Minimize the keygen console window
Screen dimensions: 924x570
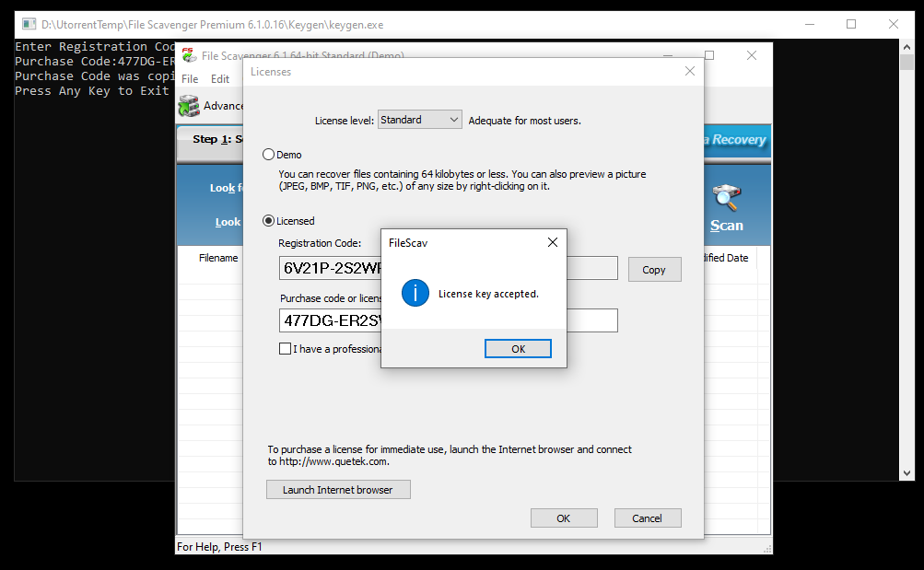(810, 24)
